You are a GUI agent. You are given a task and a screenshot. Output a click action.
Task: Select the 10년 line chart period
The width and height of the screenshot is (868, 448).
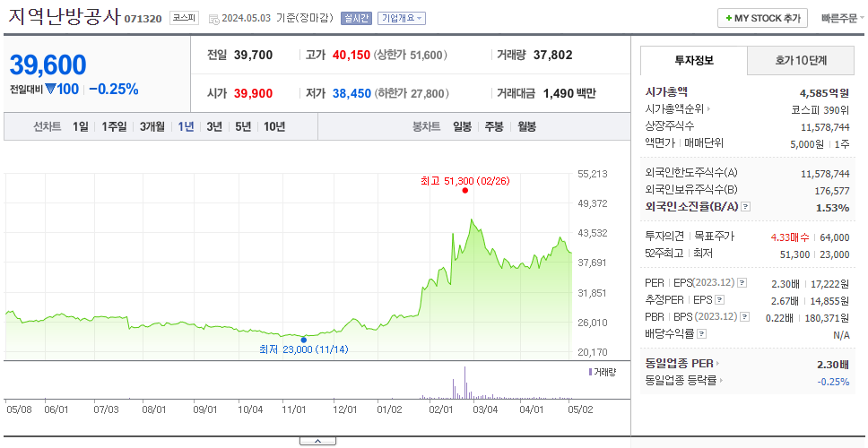[x=274, y=126]
